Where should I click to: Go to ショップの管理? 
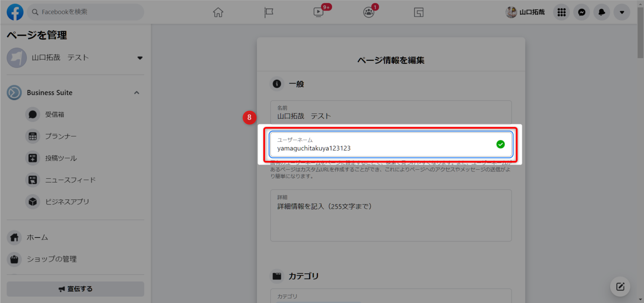point(52,259)
